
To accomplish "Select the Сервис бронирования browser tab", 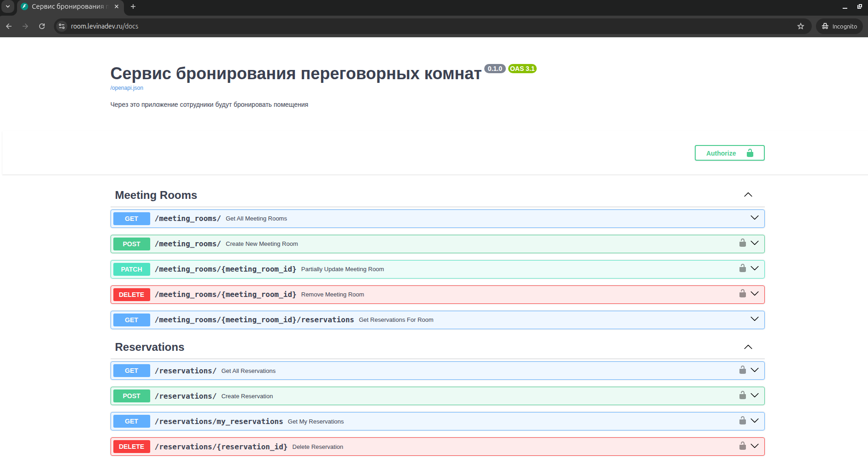I will click(70, 6).
